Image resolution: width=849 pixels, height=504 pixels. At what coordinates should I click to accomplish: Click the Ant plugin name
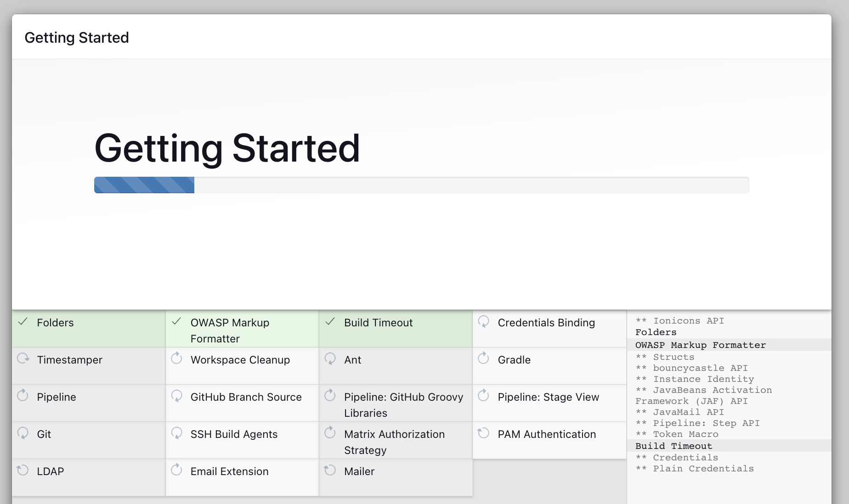tap(352, 360)
